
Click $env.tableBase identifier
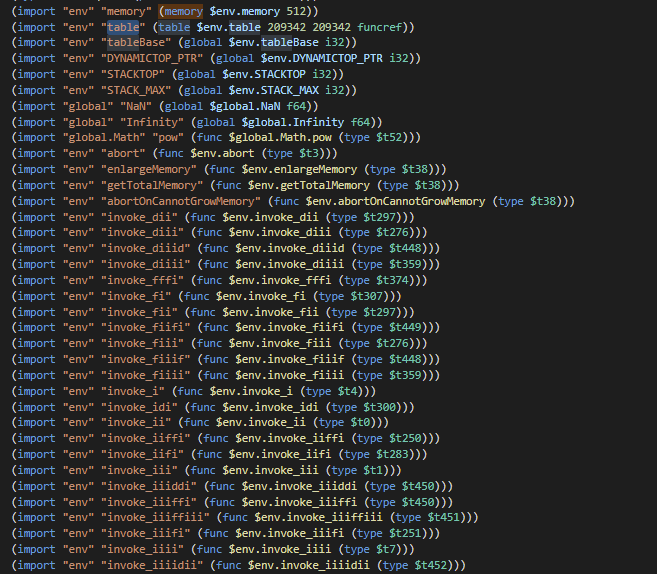274,43
